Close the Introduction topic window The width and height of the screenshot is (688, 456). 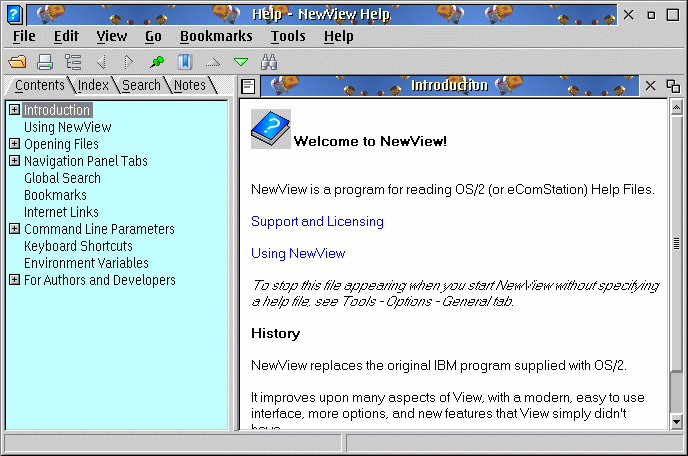coord(651,86)
